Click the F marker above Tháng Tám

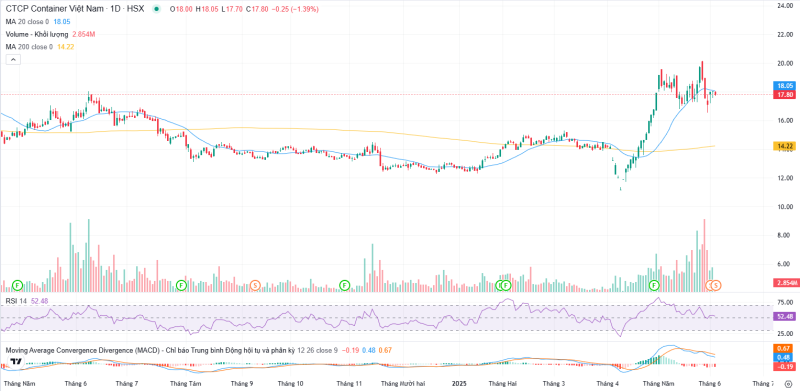(181, 285)
